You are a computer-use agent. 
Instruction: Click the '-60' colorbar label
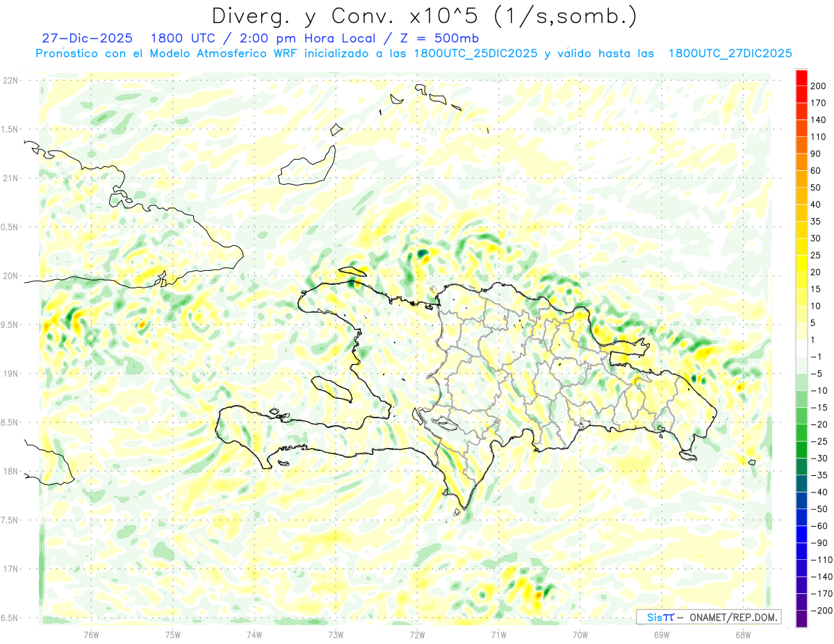point(820,526)
